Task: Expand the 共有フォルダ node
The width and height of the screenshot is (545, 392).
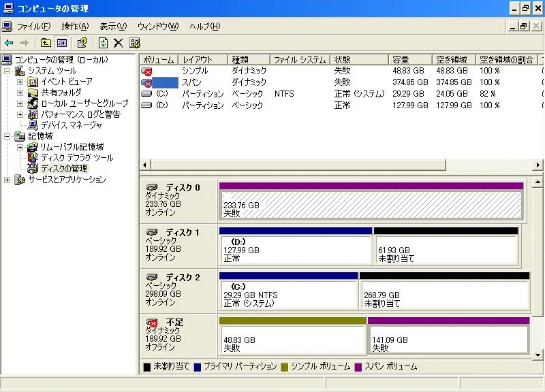Action: coord(20,93)
